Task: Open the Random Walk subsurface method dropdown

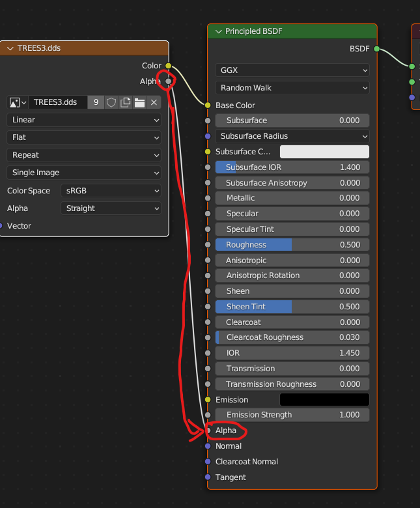Action: pyautogui.click(x=292, y=88)
